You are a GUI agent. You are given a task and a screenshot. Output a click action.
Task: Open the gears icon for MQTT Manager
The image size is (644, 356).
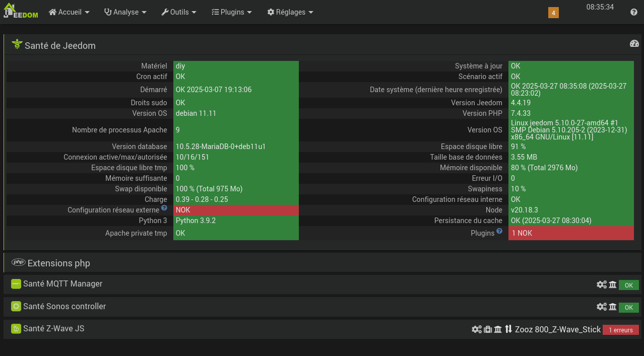click(601, 285)
